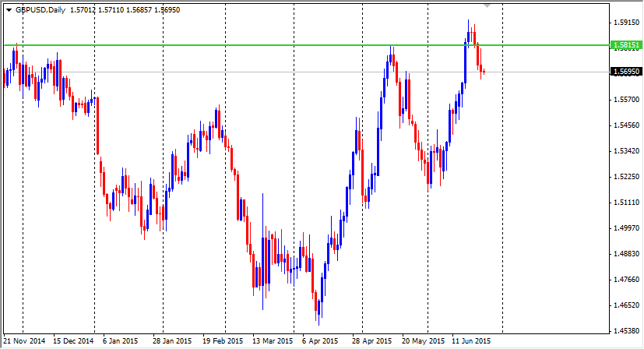Click the 15 Dec 2014 date label
The image size is (644, 349).
pos(73,341)
